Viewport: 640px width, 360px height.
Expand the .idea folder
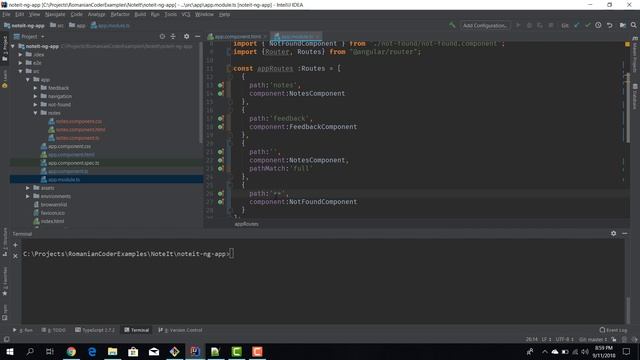pyautogui.click(x=20, y=54)
